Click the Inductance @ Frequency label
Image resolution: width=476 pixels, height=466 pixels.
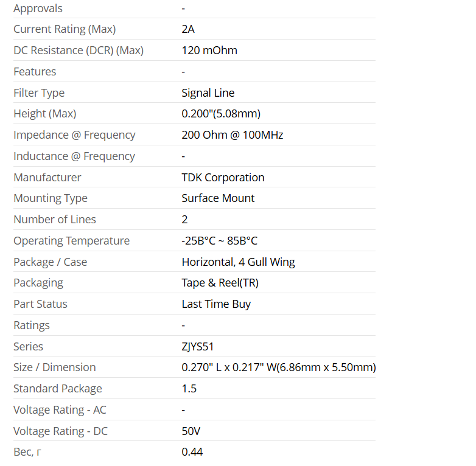(74, 156)
